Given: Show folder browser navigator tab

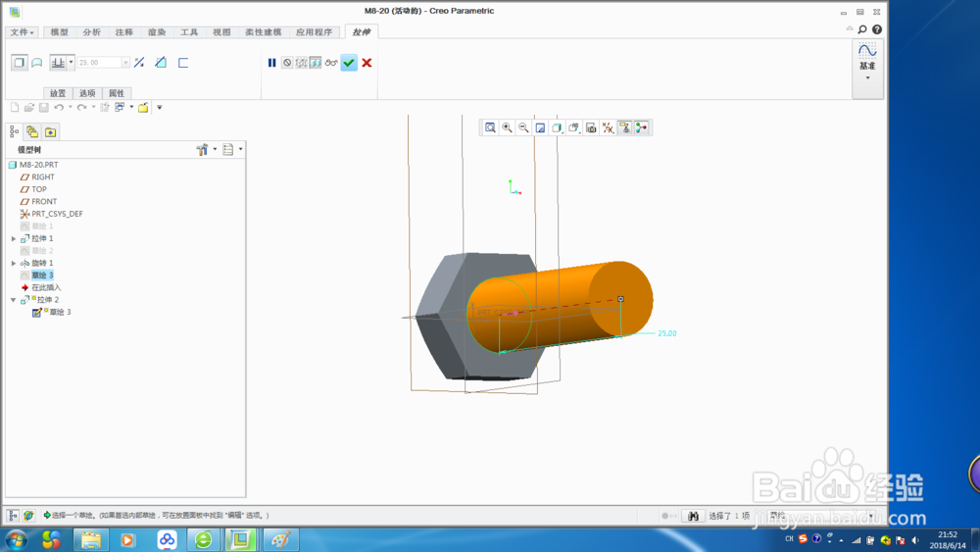Looking at the screenshot, I should 32,132.
